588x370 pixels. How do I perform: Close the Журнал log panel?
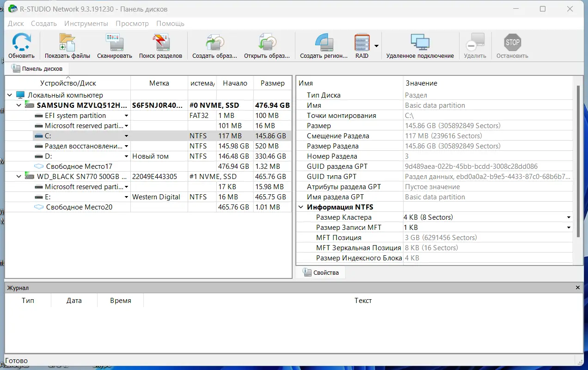click(577, 287)
